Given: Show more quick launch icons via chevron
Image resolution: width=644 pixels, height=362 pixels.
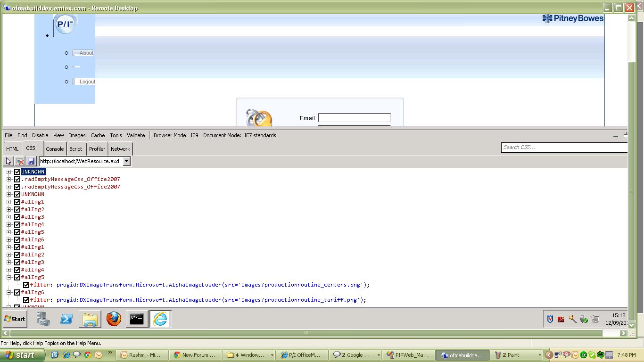Looking at the screenshot, I should pos(110,353).
